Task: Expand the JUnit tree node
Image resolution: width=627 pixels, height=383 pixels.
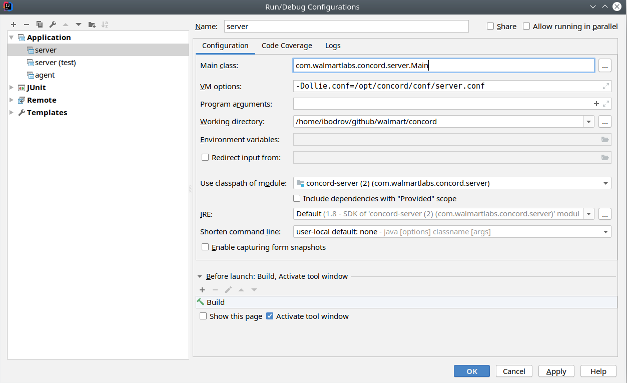Action: [x=12, y=88]
